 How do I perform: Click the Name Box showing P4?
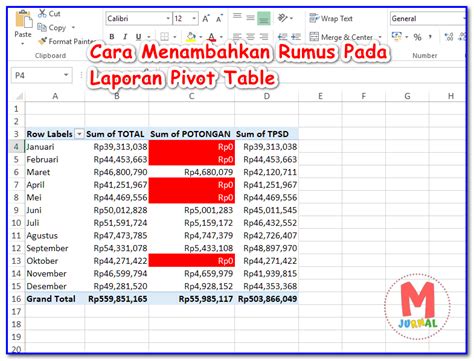pyautogui.click(x=41, y=75)
